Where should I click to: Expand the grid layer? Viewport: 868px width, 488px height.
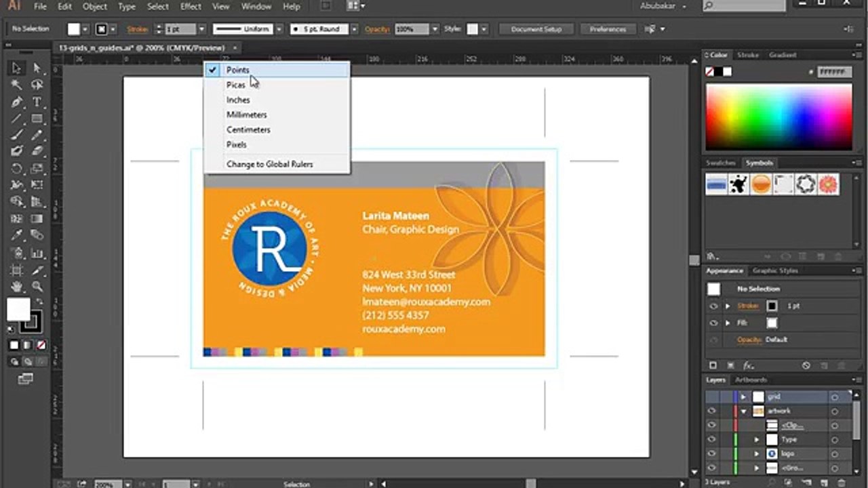(x=744, y=396)
